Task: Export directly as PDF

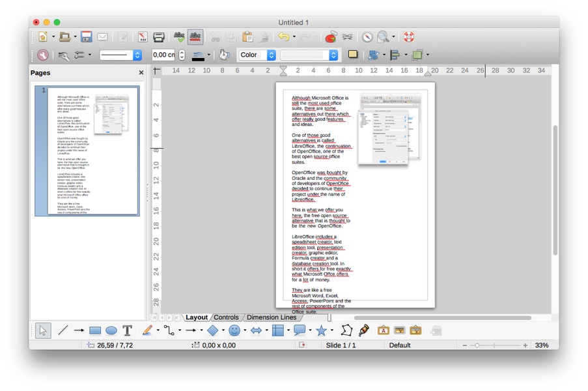Action: (x=143, y=36)
